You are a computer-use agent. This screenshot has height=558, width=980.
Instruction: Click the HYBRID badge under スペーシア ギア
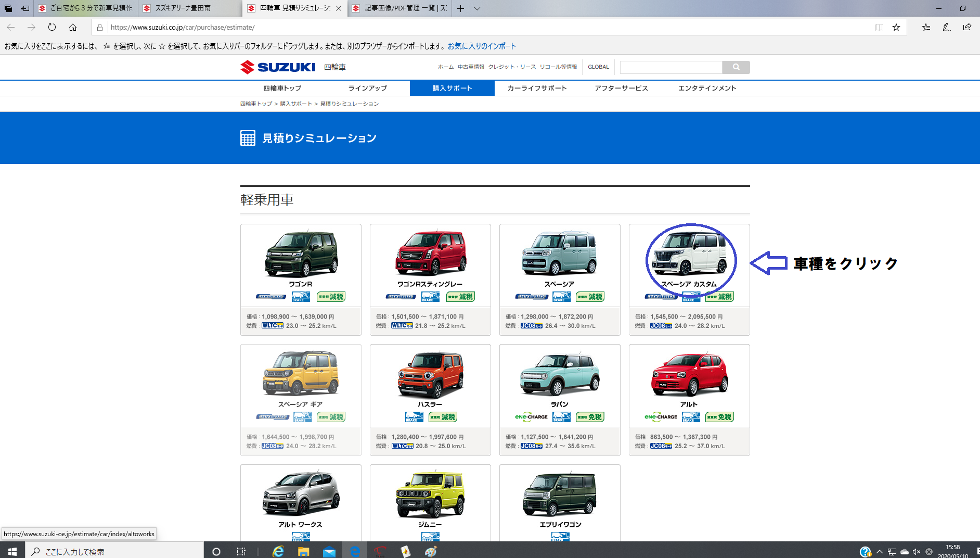pos(273,417)
